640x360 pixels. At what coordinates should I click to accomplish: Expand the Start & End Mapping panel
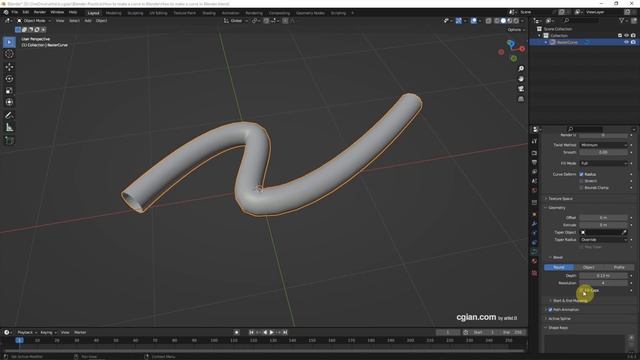click(570, 300)
